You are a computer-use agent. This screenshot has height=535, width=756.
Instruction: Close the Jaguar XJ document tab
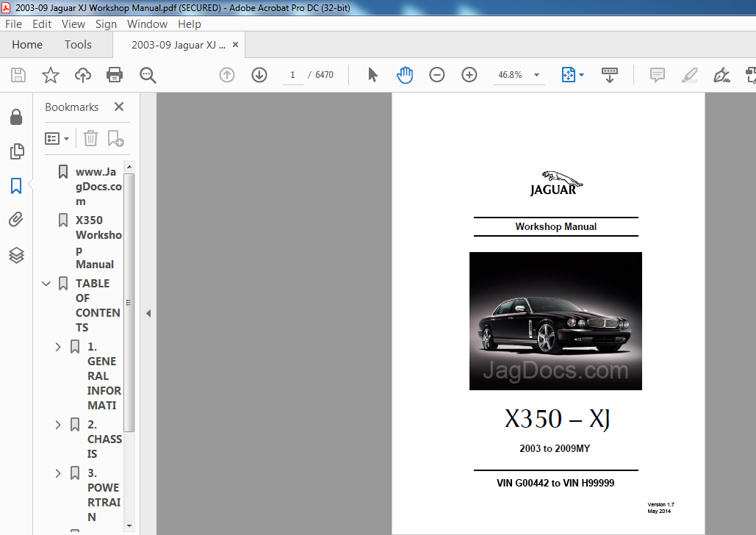(235, 44)
